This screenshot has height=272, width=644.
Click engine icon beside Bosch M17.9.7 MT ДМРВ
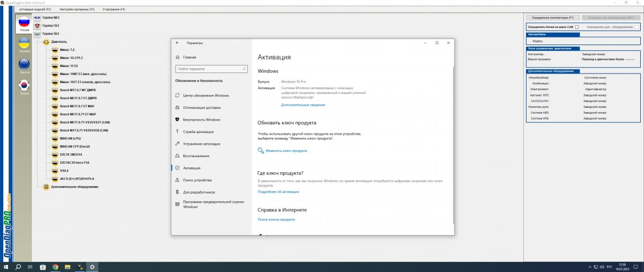point(55,90)
